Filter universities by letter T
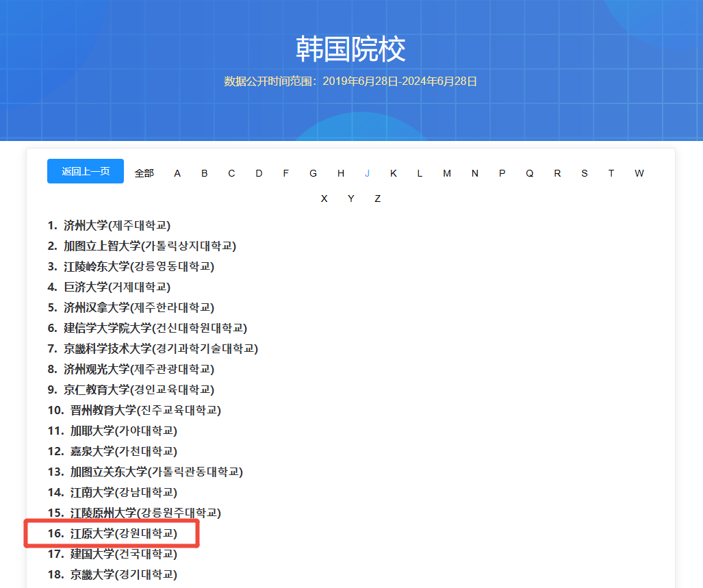 611,173
